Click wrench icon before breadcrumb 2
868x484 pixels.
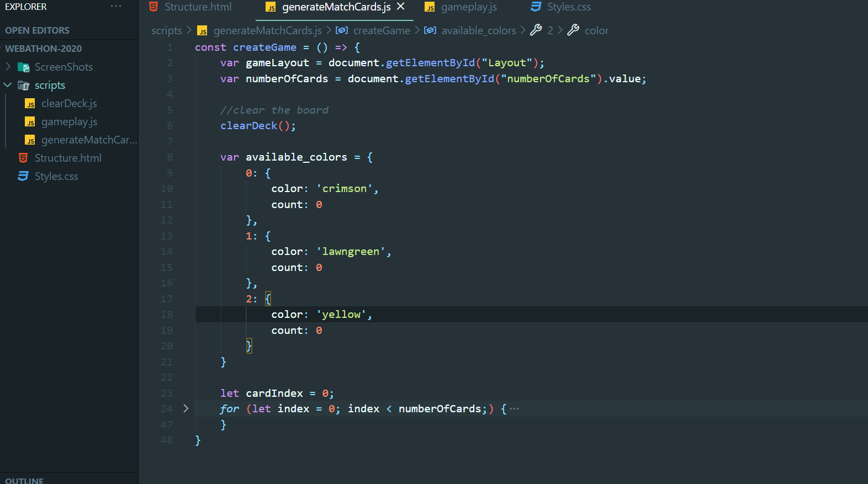pos(536,30)
